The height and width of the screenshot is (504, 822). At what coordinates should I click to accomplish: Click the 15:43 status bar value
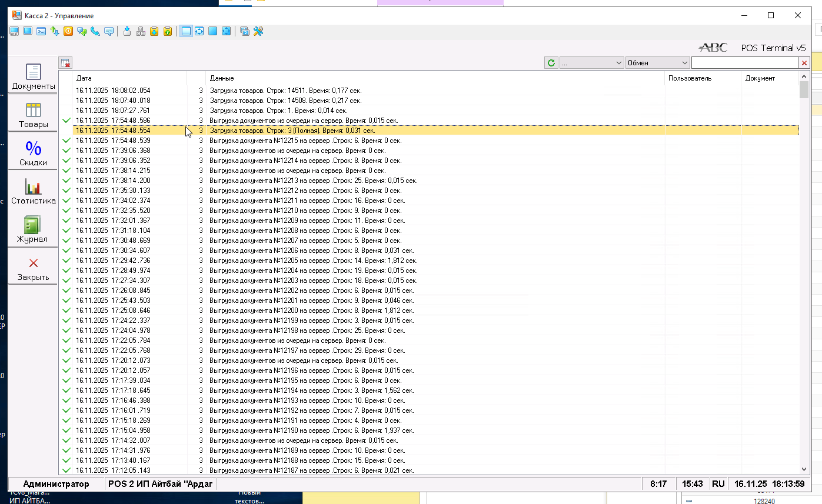pyautogui.click(x=693, y=484)
